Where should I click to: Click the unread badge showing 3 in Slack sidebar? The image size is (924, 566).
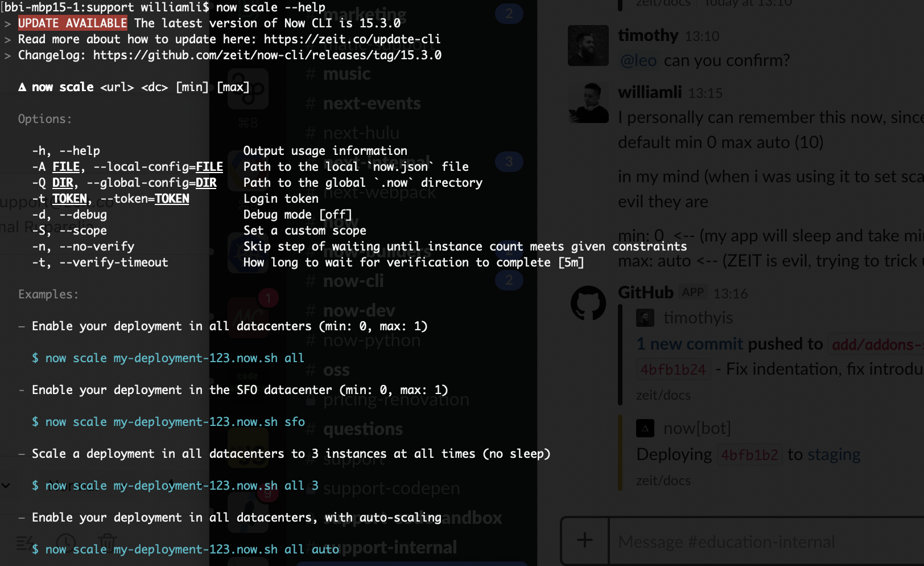(x=509, y=161)
